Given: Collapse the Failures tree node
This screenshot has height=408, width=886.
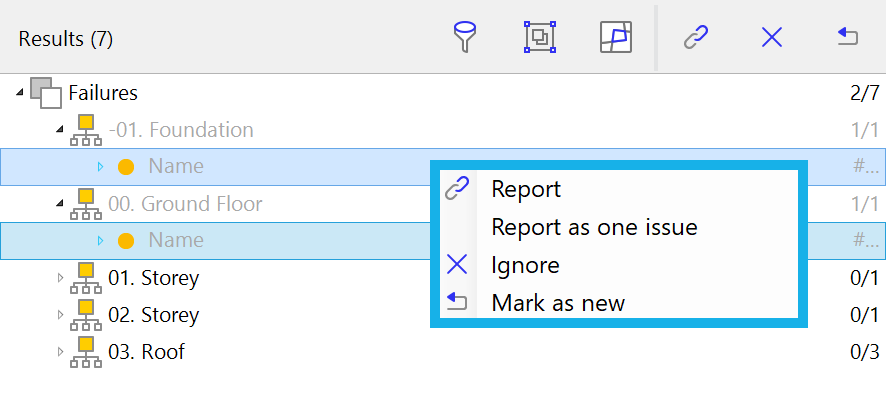Looking at the screenshot, I should pyautogui.click(x=20, y=92).
